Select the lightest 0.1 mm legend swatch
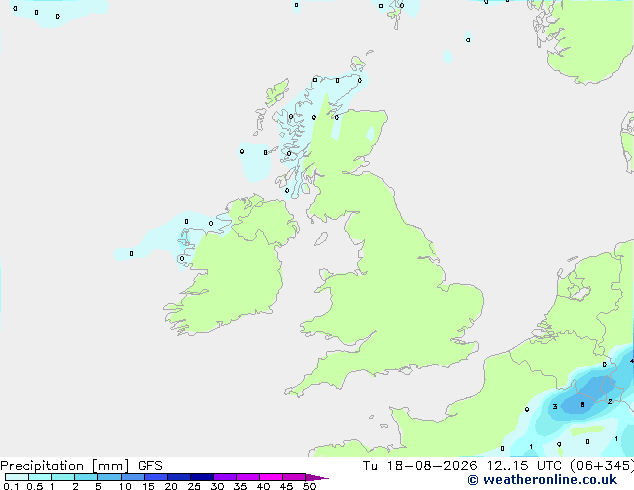This screenshot has width=634, height=490. pos(17,477)
